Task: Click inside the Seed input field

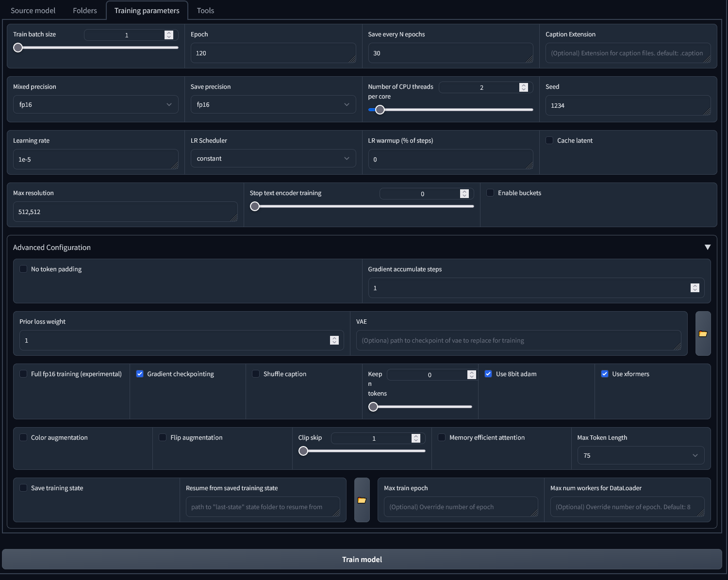Action: 628,105
